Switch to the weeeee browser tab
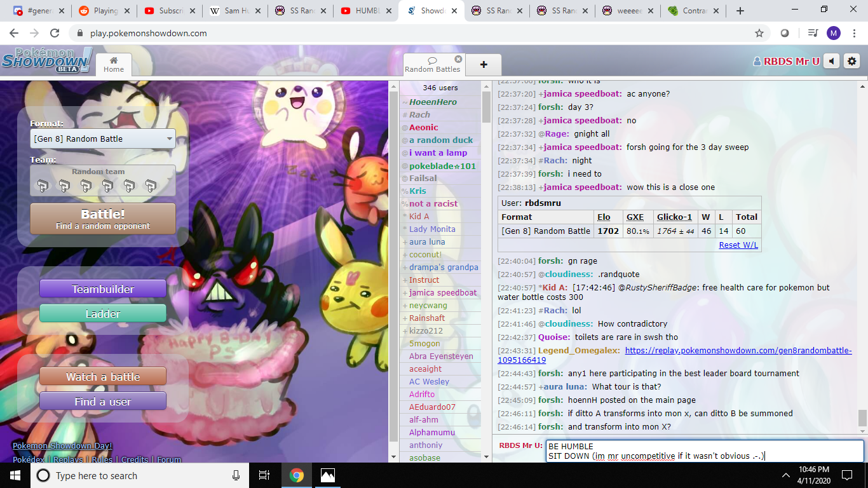868x488 pixels. tap(627, 11)
